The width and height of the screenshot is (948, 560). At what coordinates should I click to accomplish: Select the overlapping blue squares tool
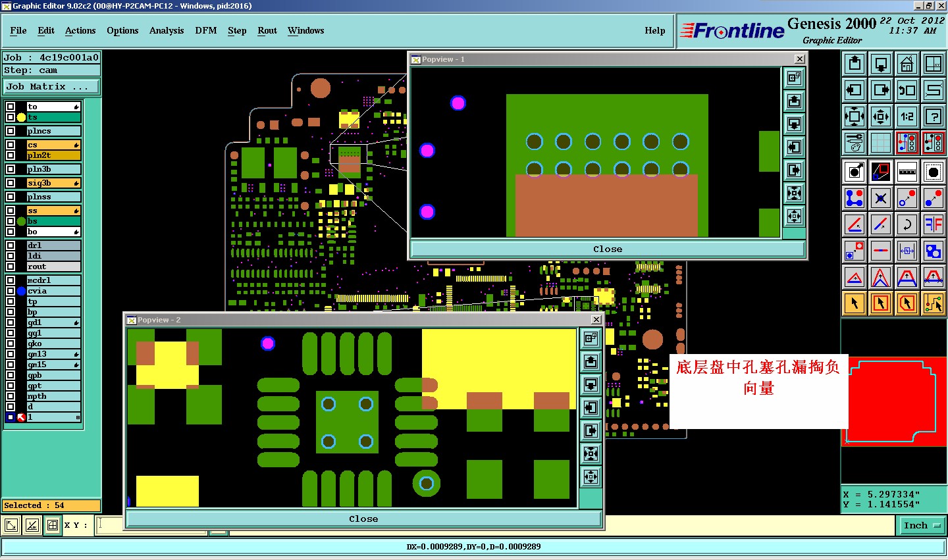pyautogui.click(x=934, y=251)
